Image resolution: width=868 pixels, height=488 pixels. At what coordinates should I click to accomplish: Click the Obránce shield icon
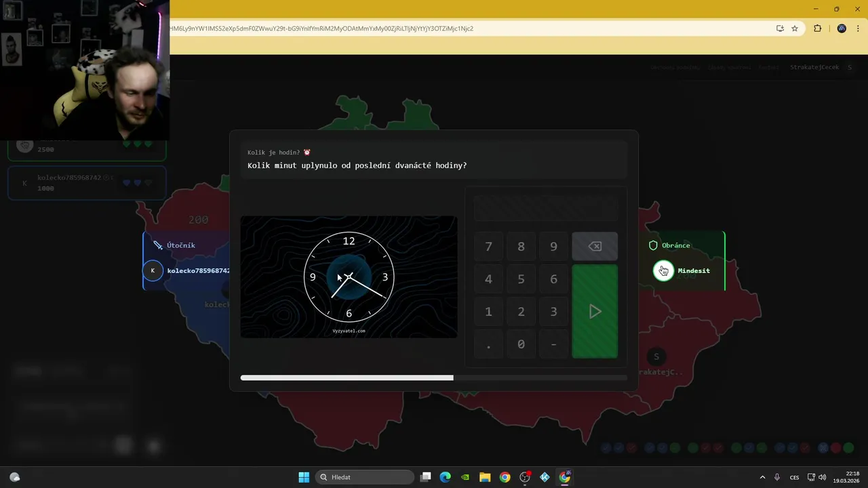point(654,245)
